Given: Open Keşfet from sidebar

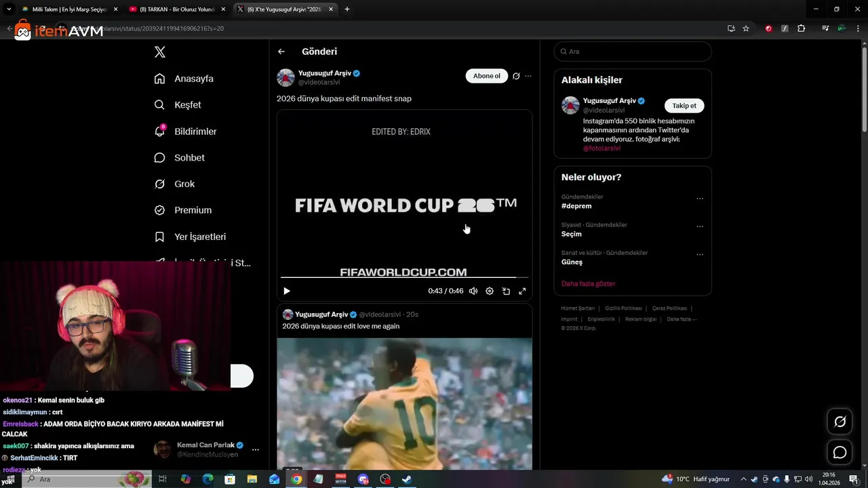Looking at the screenshot, I should click(x=178, y=105).
